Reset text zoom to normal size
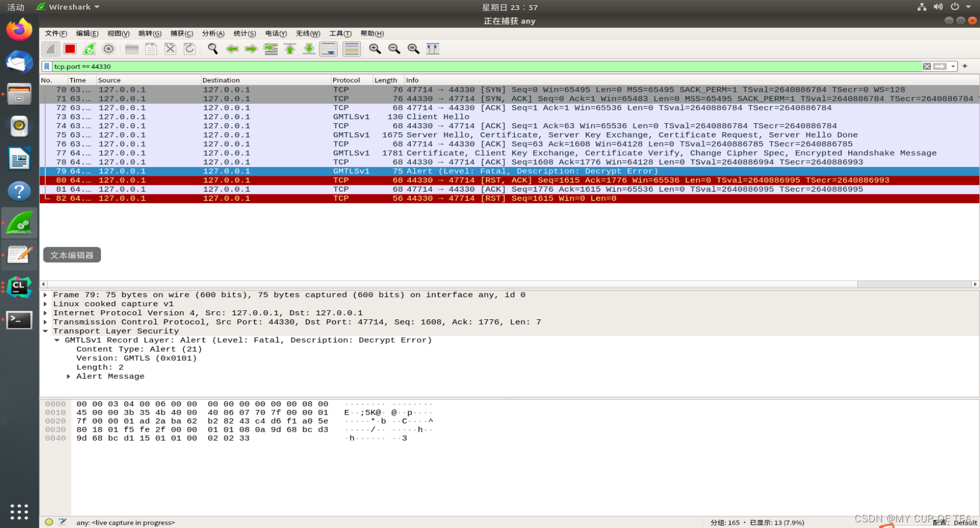The height and width of the screenshot is (528, 980). [414, 49]
